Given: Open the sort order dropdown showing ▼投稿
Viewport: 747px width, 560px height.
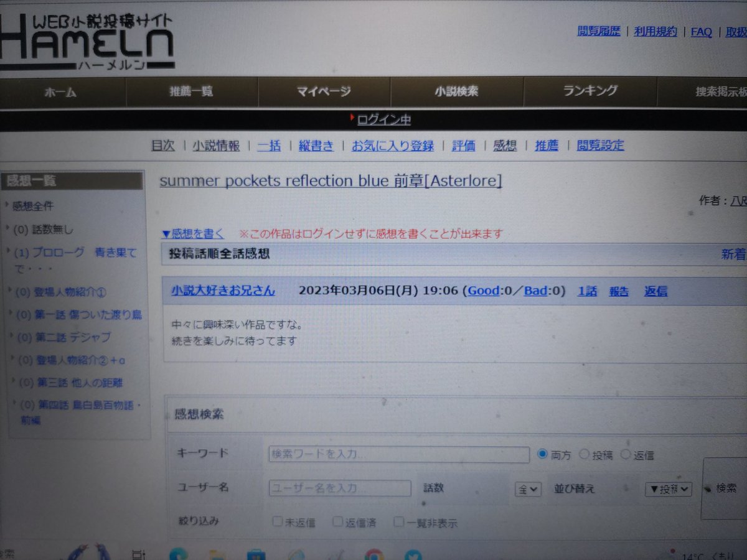Looking at the screenshot, I should [668, 489].
